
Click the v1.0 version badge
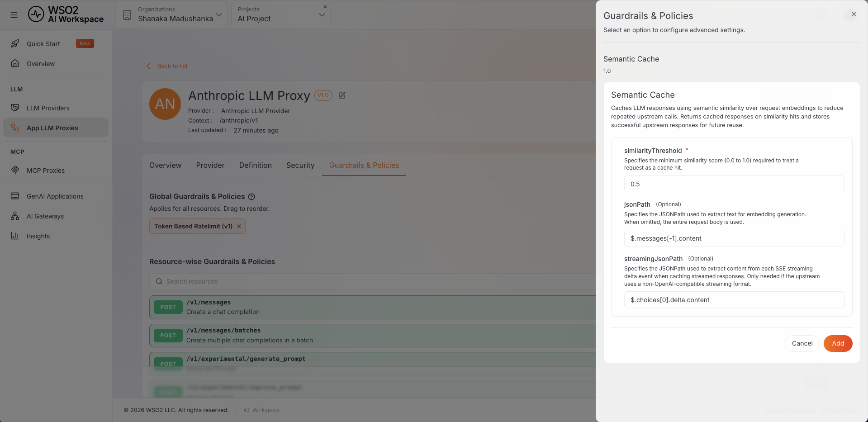[323, 95]
